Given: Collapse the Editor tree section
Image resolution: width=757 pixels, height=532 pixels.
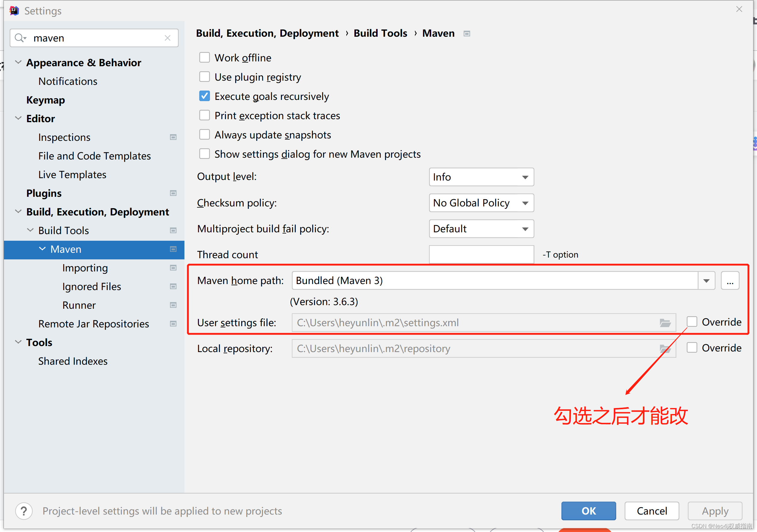Looking at the screenshot, I should [x=18, y=118].
